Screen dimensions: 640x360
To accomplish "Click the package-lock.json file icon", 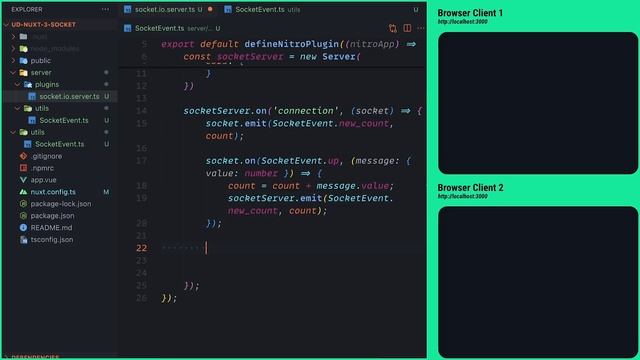I will tap(23, 204).
